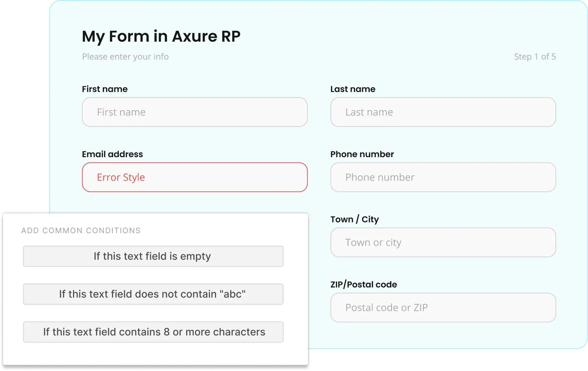This screenshot has height=371, width=588.
Task: Click the 'My Form in Axure RP' heading
Action: tap(161, 36)
